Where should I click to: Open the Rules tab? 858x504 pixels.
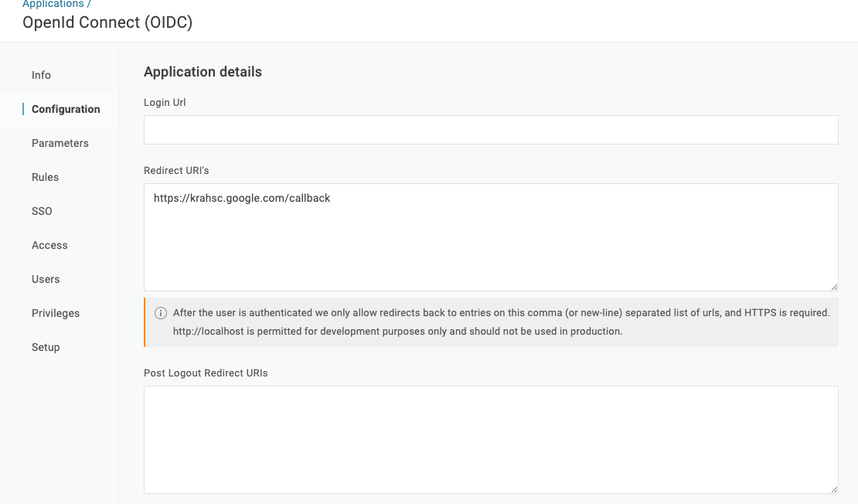(46, 177)
